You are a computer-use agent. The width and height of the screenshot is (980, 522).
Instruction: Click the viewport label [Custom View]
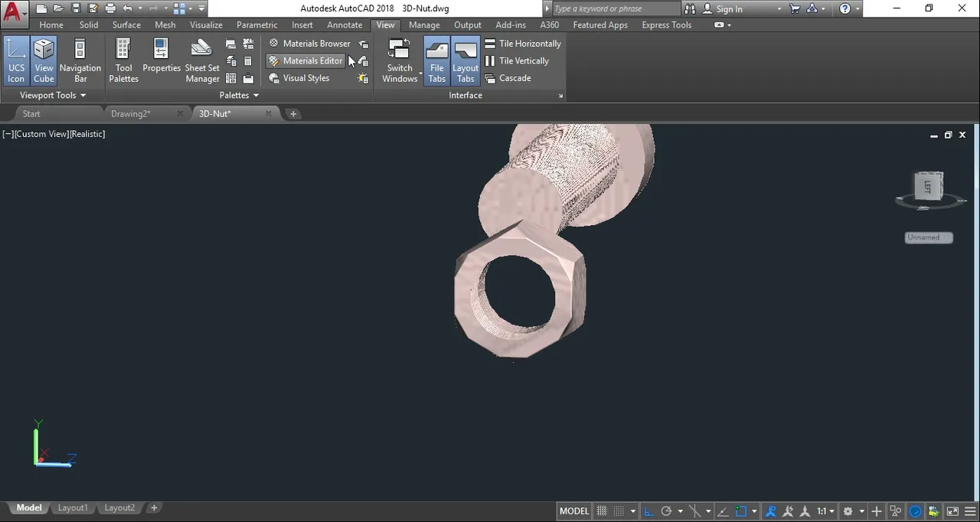41,134
